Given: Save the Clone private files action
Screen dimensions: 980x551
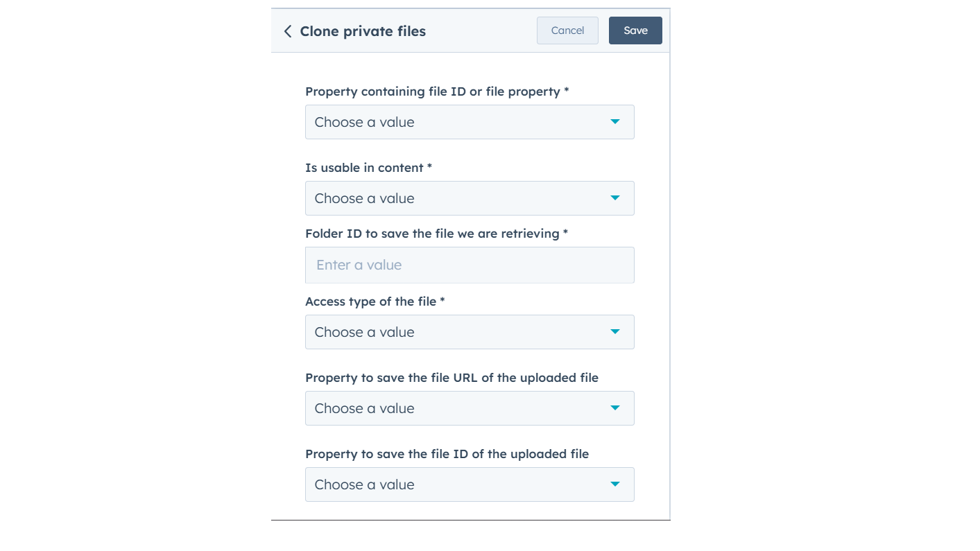Looking at the screenshot, I should (x=635, y=30).
